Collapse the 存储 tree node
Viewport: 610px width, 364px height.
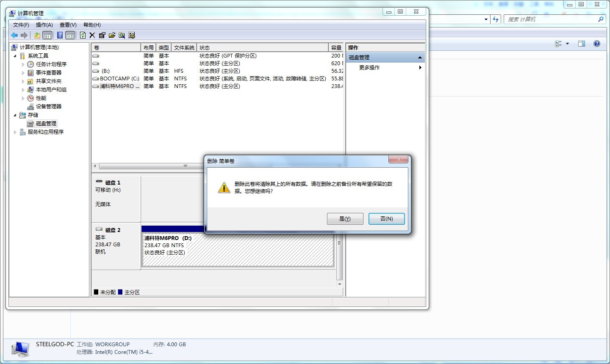[15, 115]
